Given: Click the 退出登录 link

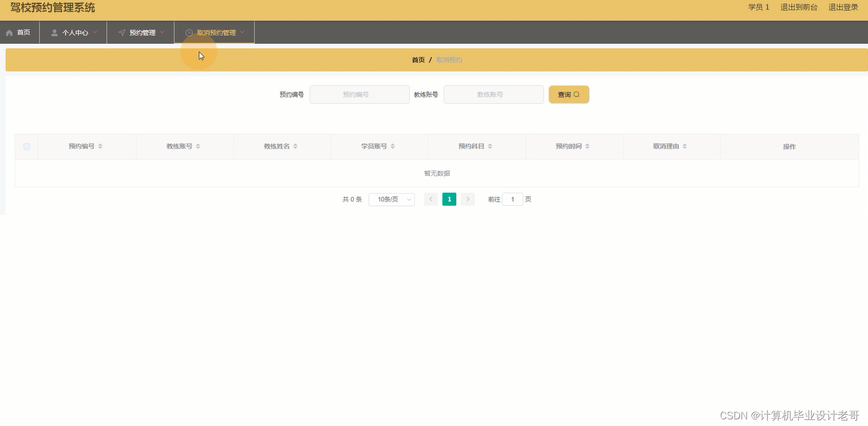Looking at the screenshot, I should (842, 7).
